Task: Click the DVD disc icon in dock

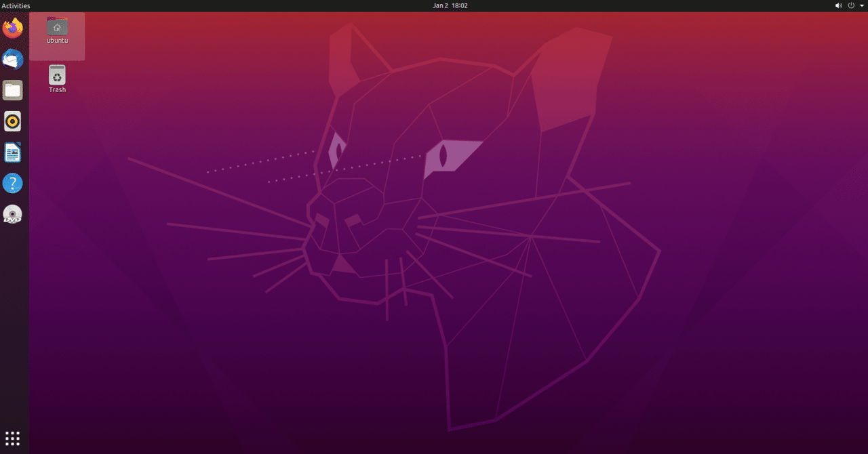Action: [x=13, y=214]
